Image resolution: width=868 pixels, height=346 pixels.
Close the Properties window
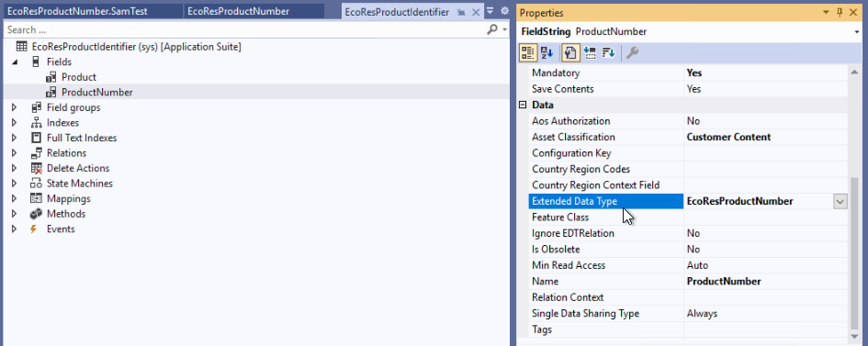point(853,12)
